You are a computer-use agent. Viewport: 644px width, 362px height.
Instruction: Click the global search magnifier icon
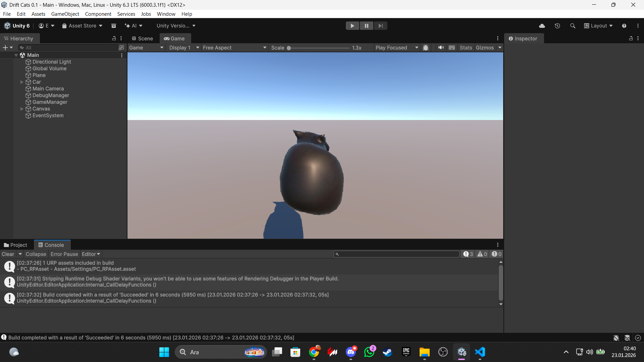pyautogui.click(x=573, y=26)
